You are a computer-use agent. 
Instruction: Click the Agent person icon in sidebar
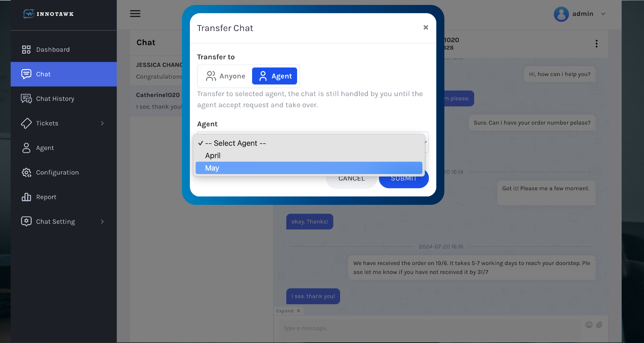tap(26, 148)
